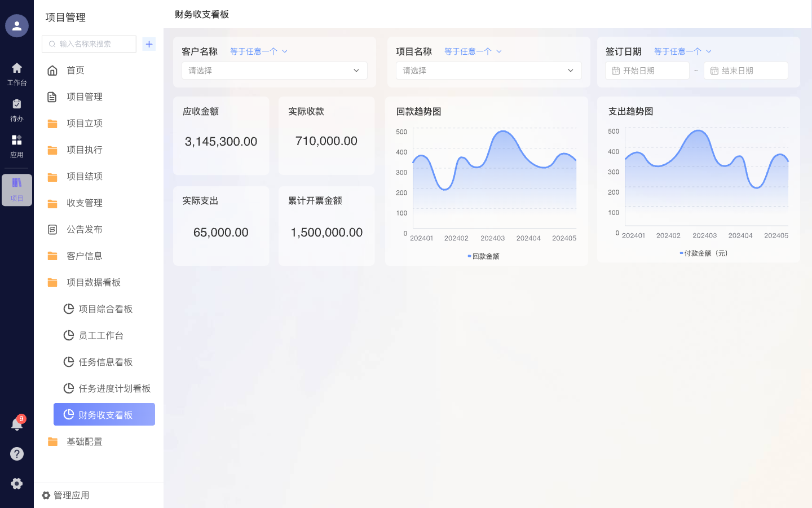The width and height of the screenshot is (812, 508).
Task: Click the plus button beside the search box
Action: click(x=149, y=43)
